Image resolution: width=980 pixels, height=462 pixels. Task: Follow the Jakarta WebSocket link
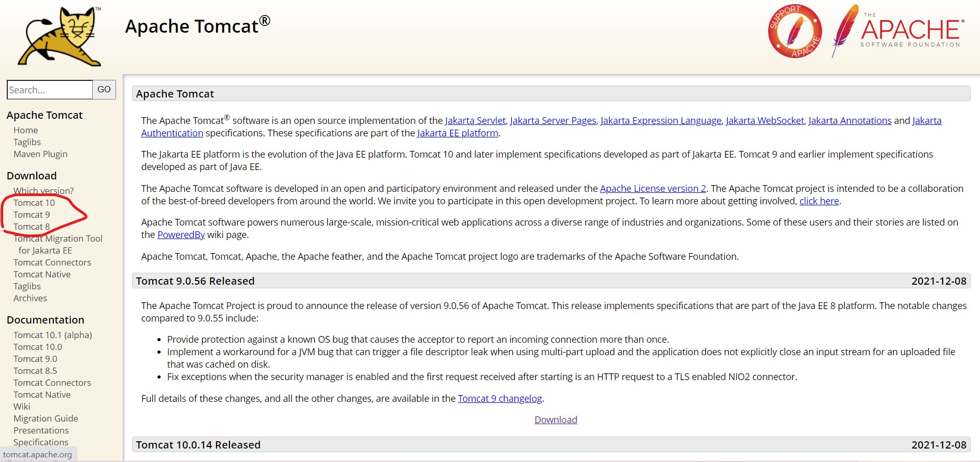[765, 120]
